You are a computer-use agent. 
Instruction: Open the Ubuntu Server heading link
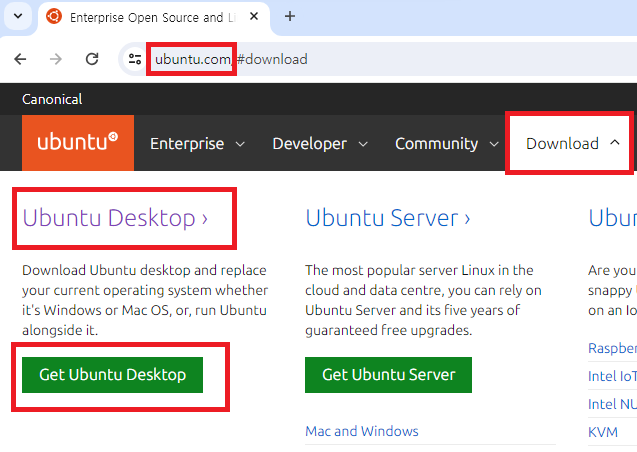(388, 218)
